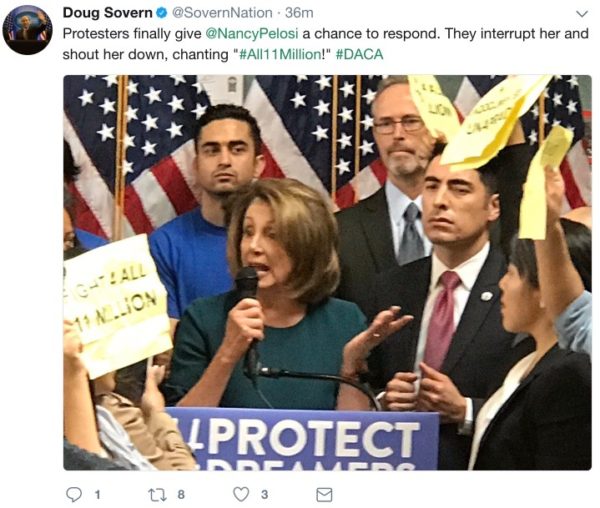Click the tweet text body

pos(325,44)
